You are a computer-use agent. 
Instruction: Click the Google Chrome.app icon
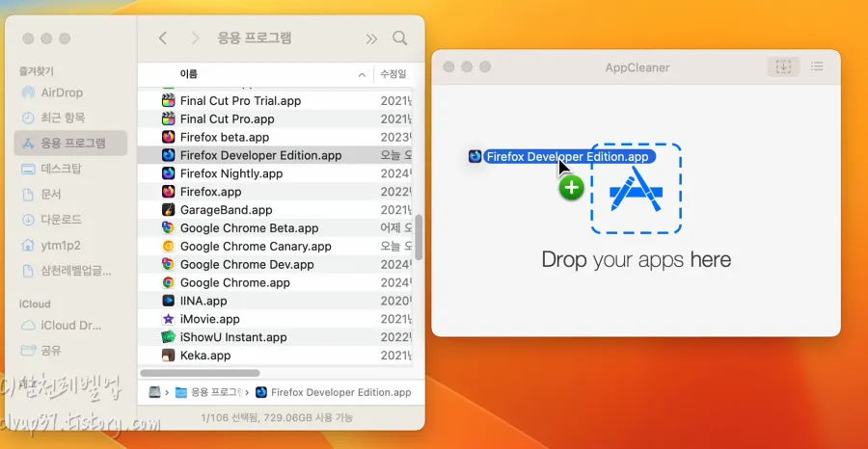coord(168,282)
